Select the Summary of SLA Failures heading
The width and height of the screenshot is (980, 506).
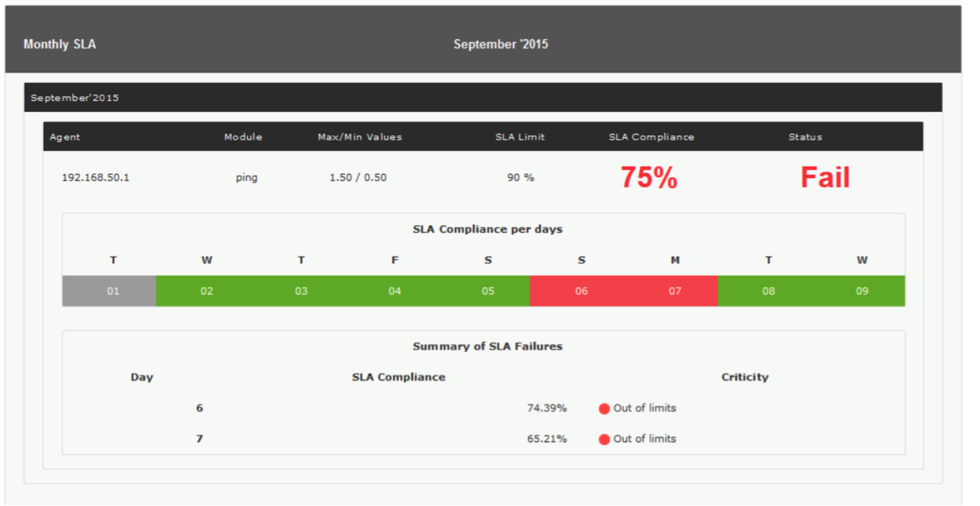[x=487, y=347]
